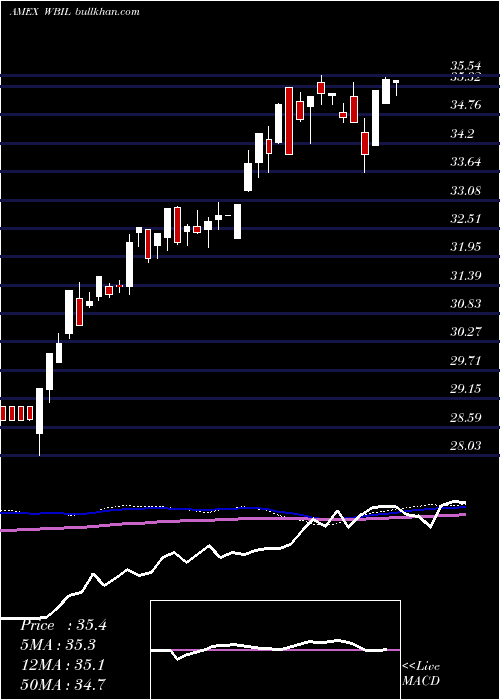Click the AMEX WBIL bullkhan.com title text
The width and height of the screenshot is (500, 700).
[x=75, y=11]
